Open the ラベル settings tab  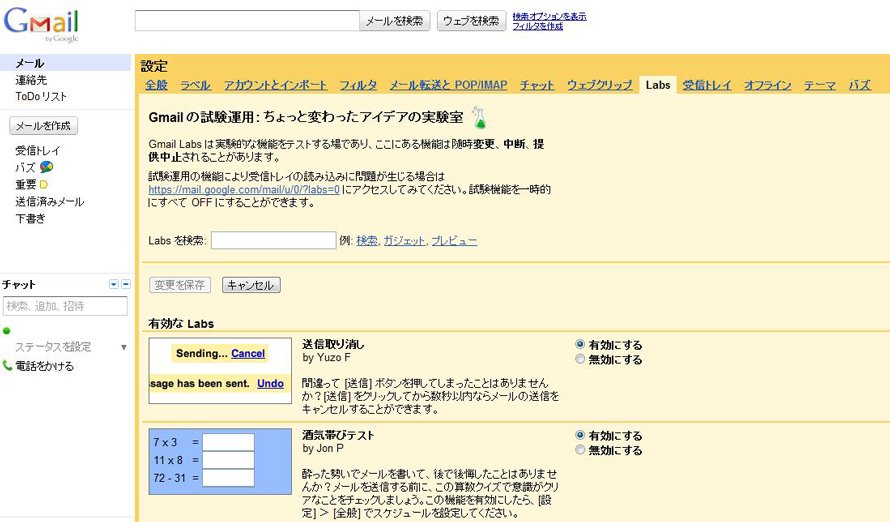195,85
